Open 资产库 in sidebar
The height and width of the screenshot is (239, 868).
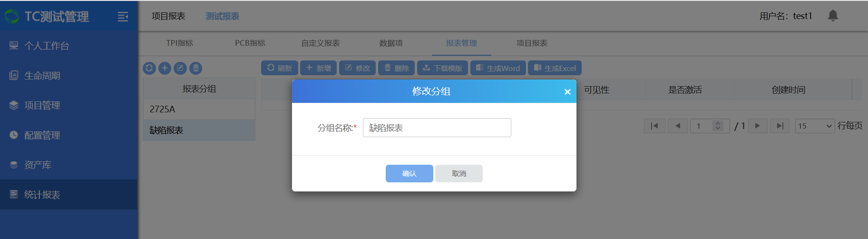[68, 165]
